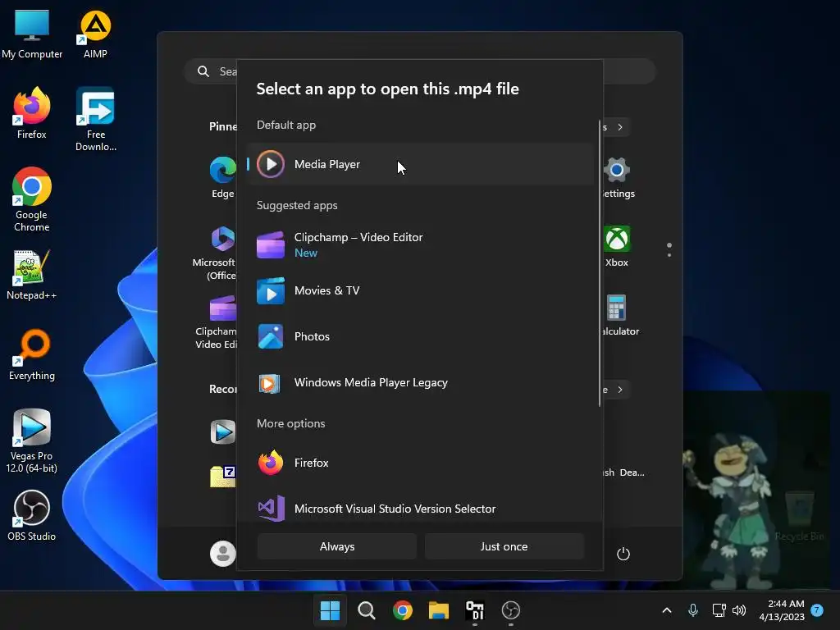The width and height of the screenshot is (840, 630).
Task: Open the notification badge showing 7
Action: [x=817, y=609]
